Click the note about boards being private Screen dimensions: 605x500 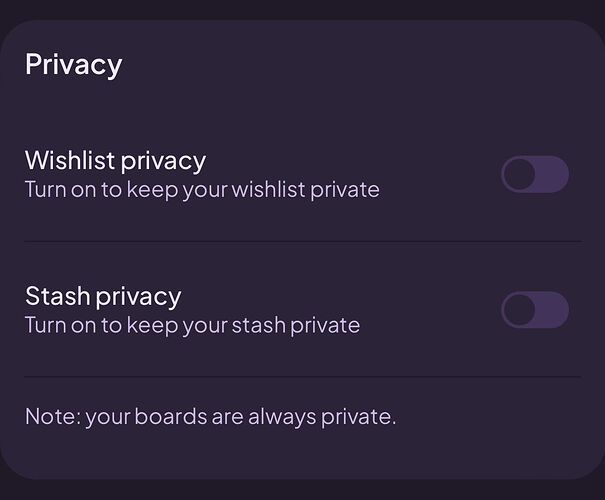(x=210, y=416)
